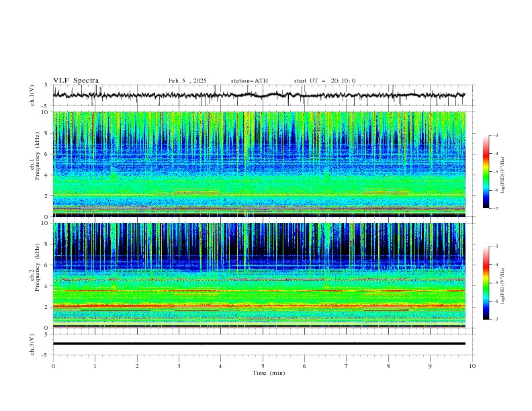
Task: Click inside the ch.1 spectrogram panel
Action: [x=259, y=164]
